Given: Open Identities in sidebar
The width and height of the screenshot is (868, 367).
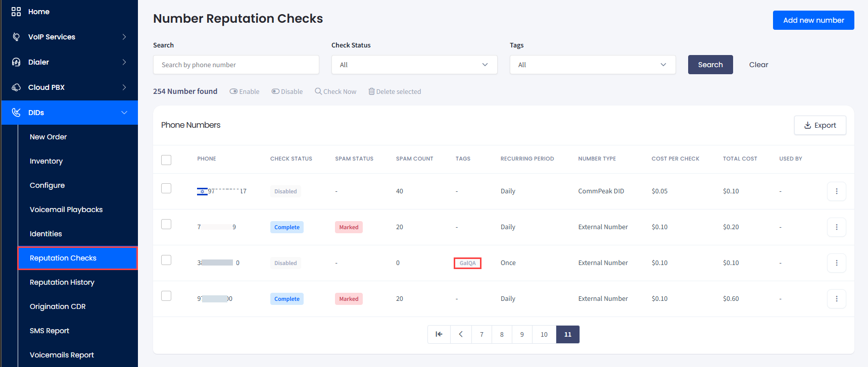Looking at the screenshot, I should (x=45, y=234).
